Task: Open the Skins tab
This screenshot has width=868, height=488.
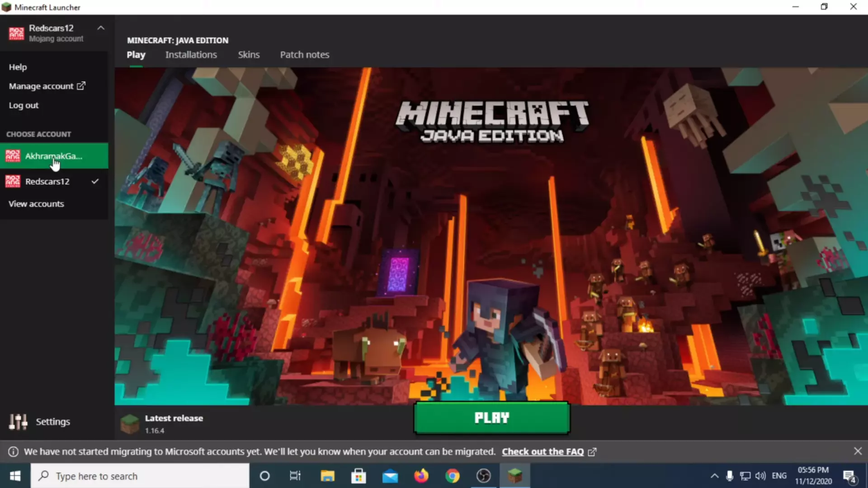Action: click(249, 55)
